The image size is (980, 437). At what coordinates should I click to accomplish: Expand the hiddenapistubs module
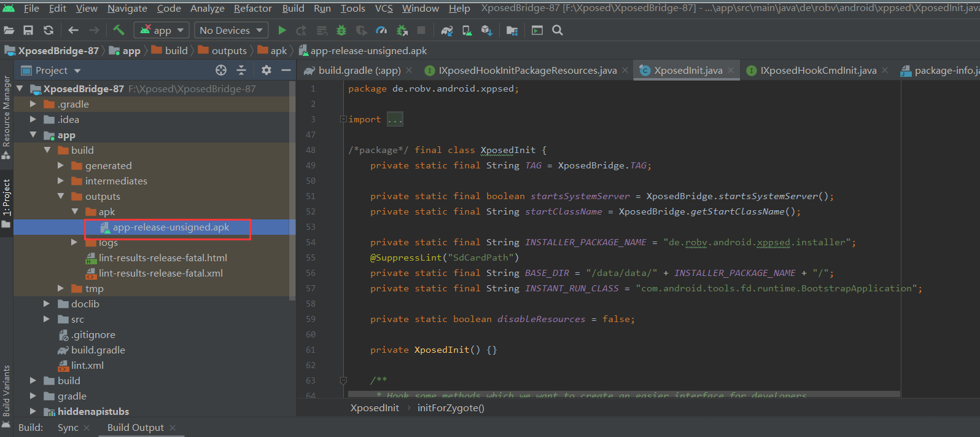click(33, 411)
